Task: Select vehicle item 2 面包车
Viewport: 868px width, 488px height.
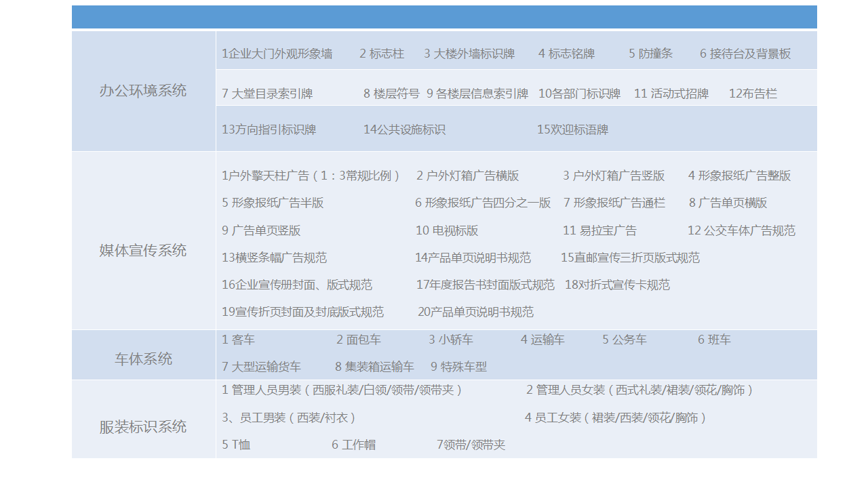Action: coord(359,340)
